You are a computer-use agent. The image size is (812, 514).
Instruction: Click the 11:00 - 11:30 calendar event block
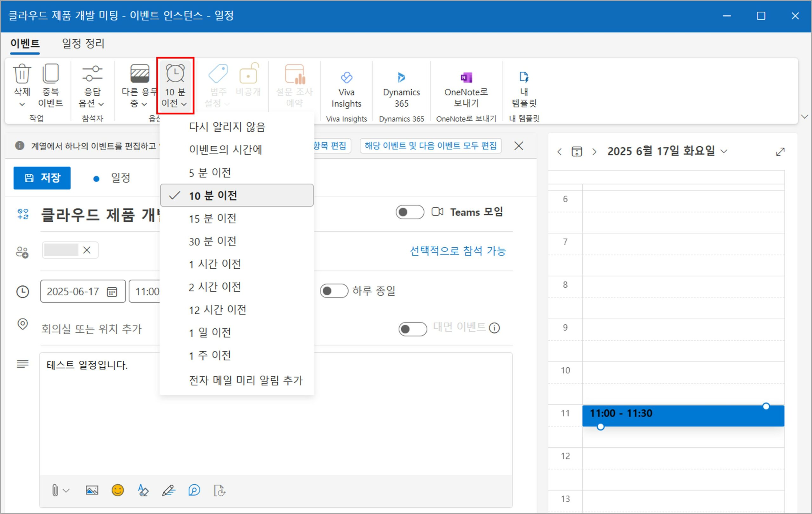pos(683,416)
